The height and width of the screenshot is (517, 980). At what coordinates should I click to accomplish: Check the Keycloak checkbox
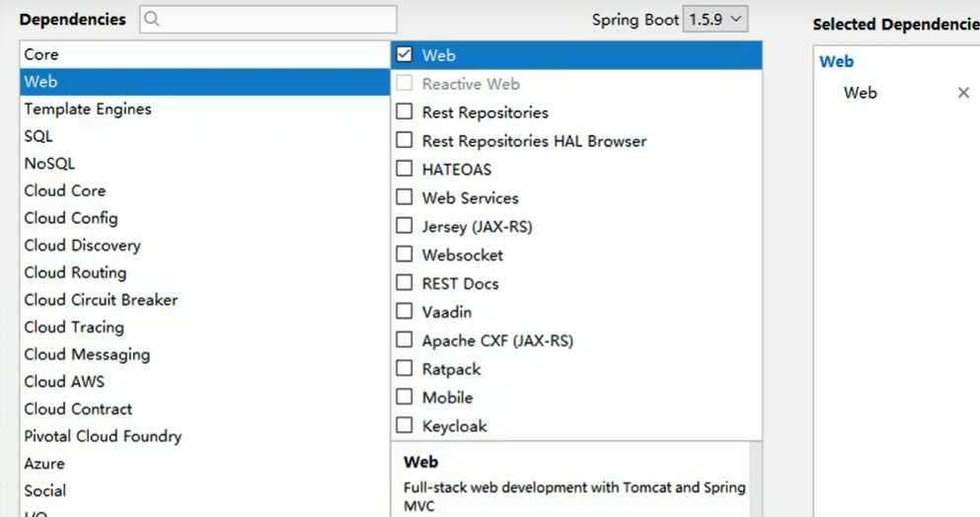pos(405,425)
